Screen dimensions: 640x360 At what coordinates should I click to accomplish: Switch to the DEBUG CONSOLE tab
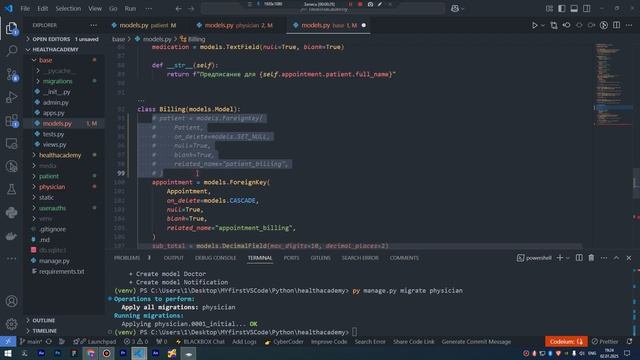pyautogui.click(x=215, y=258)
